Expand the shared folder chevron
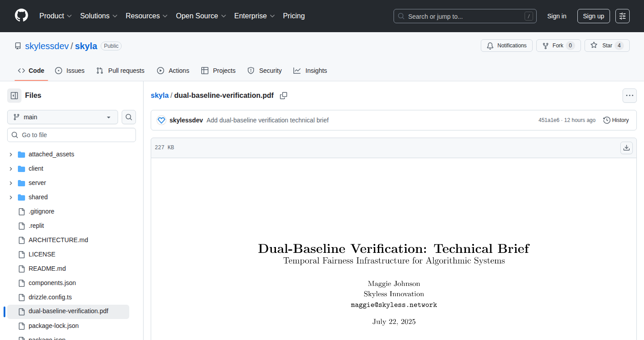 point(11,197)
